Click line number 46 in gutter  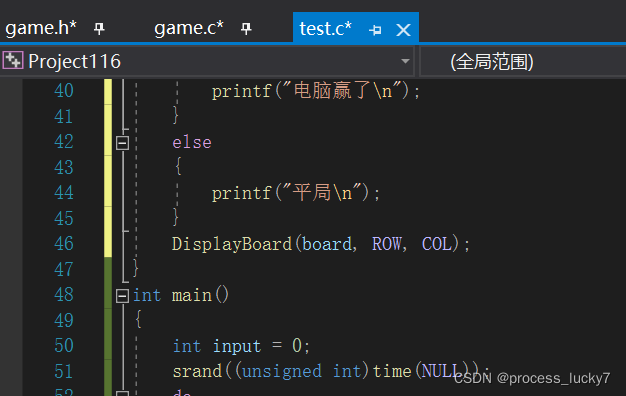coord(63,244)
